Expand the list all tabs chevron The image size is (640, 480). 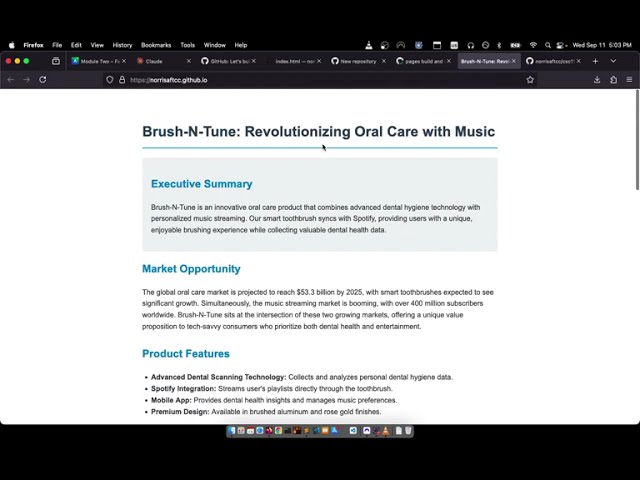click(613, 61)
